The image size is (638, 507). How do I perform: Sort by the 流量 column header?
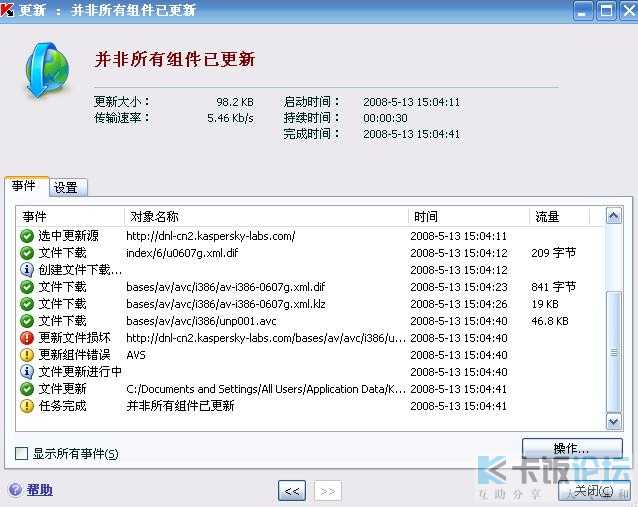559,216
